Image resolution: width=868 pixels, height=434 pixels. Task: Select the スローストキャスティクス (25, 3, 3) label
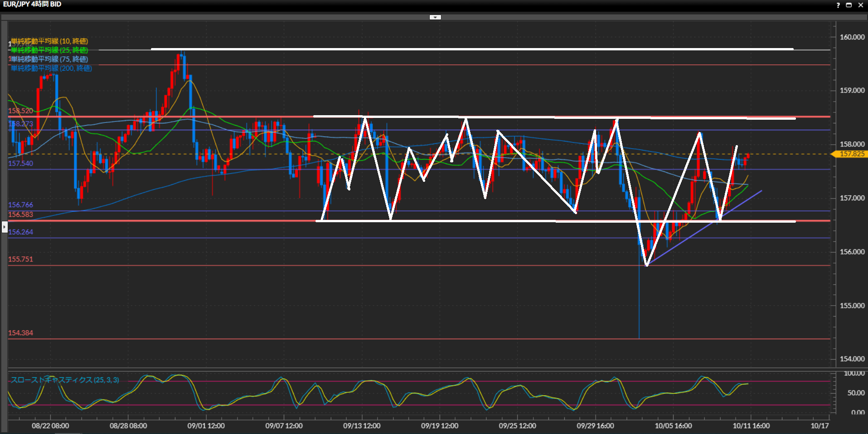point(65,380)
